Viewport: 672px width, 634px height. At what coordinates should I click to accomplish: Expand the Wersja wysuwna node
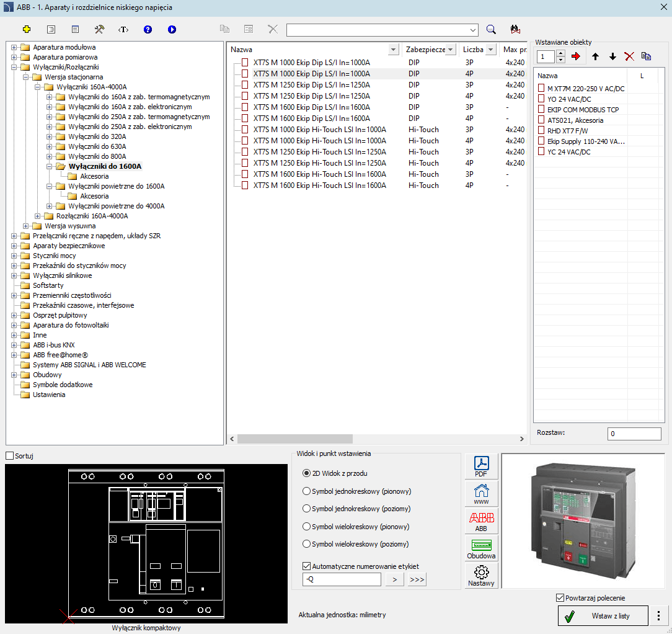[25, 226]
